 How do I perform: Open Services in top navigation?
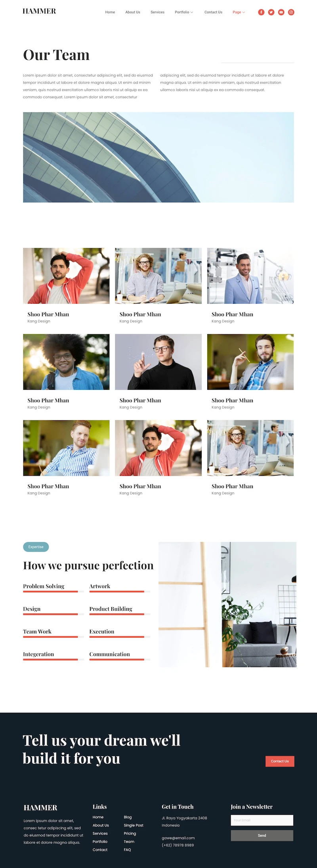pyautogui.click(x=157, y=12)
